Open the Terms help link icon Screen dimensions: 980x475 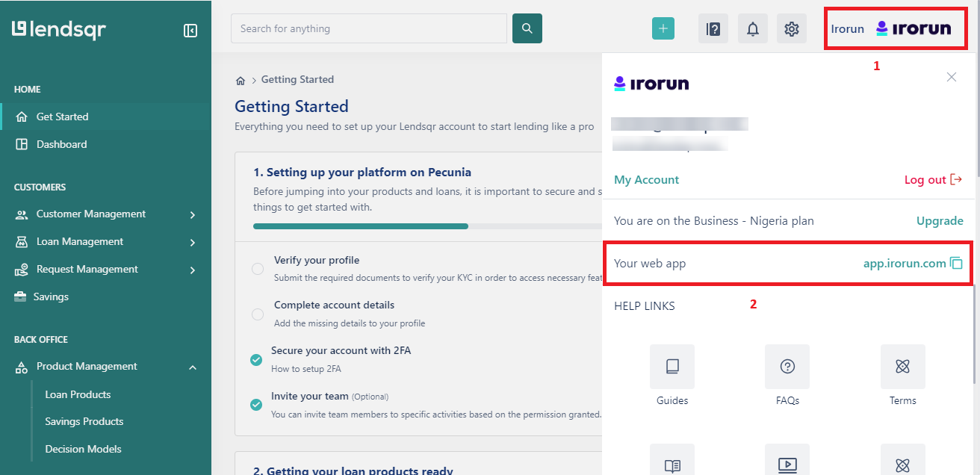click(902, 366)
